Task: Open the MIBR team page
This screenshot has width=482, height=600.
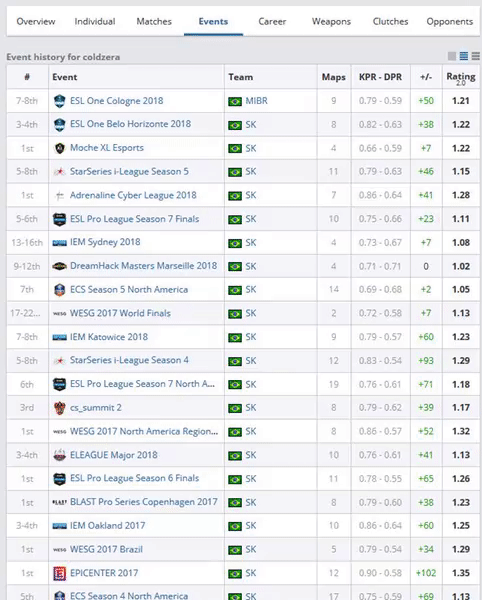Action: pyautogui.click(x=256, y=101)
